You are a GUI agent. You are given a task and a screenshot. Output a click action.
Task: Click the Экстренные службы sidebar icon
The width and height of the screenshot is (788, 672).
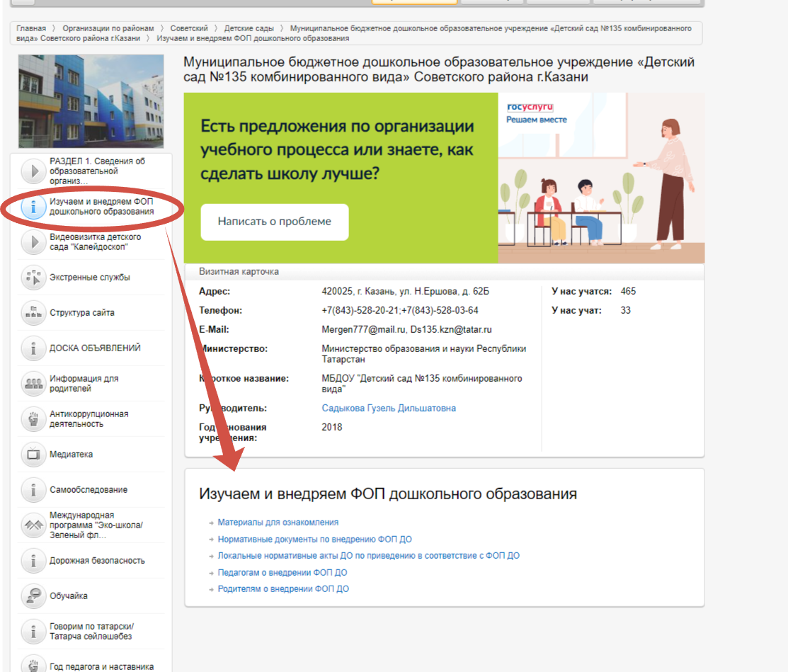(x=33, y=278)
